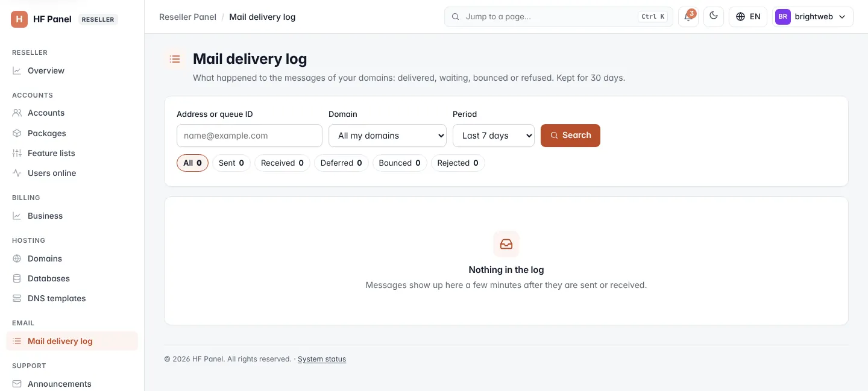Click the Address or queue ID field
This screenshot has width=868, height=391.
[250, 136]
